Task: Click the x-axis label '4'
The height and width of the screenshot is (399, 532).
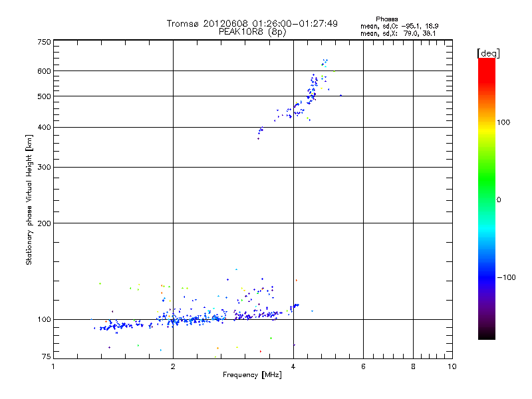Action: click(x=293, y=366)
